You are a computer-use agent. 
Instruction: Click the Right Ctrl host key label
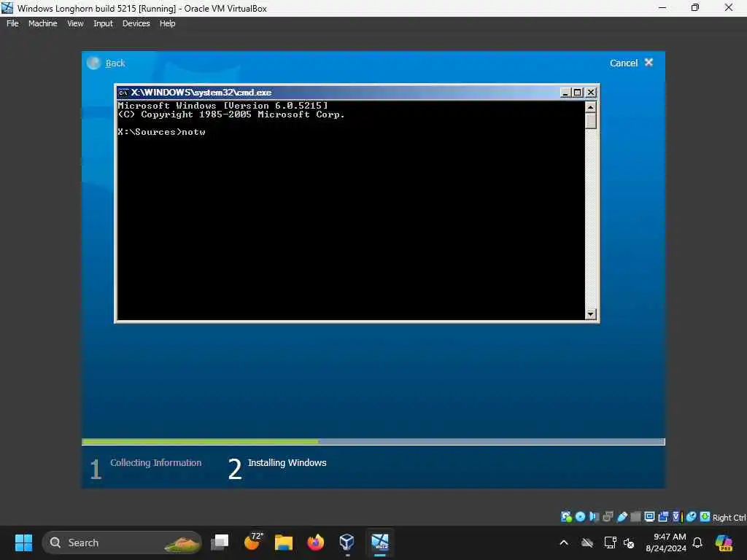click(729, 518)
